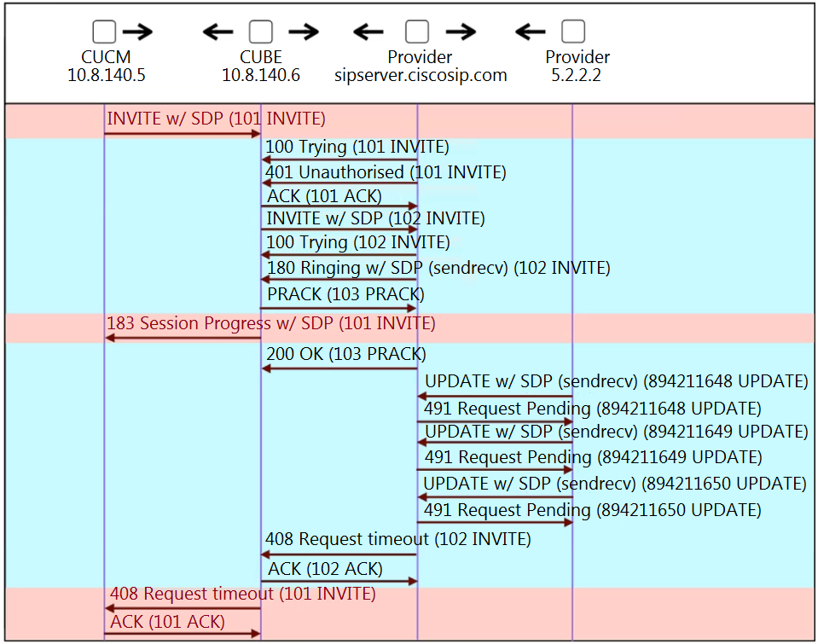Click the left arrow beside CUBE

(x=218, y=33)
